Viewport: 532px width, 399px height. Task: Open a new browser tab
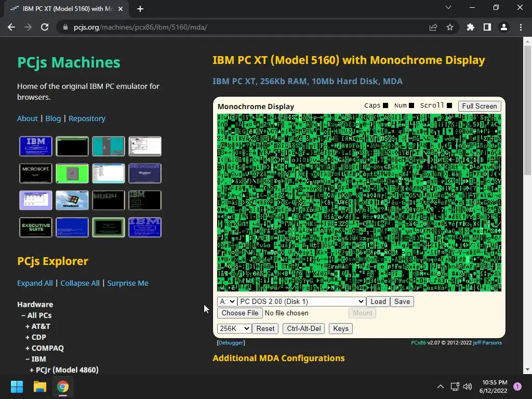[140, 9]
